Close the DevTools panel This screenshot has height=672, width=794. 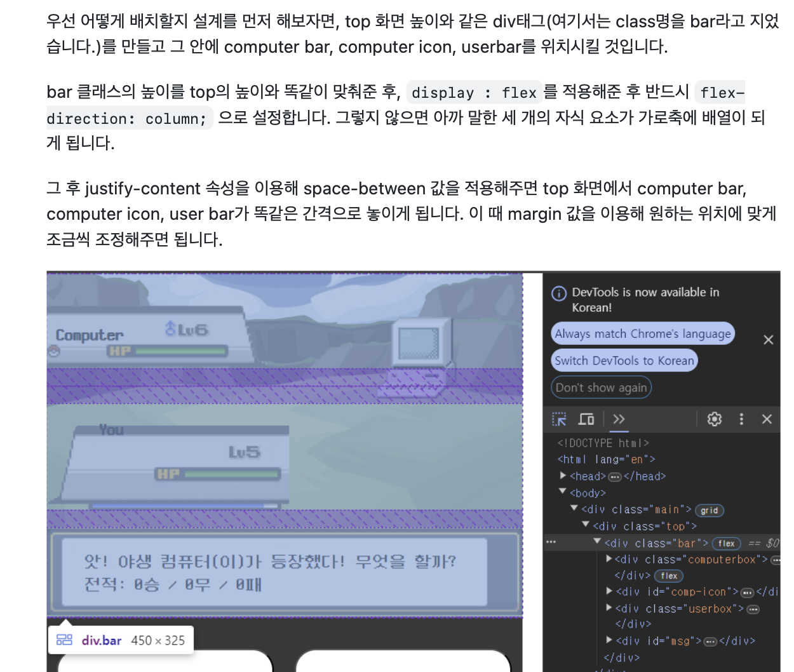point(767,419)
